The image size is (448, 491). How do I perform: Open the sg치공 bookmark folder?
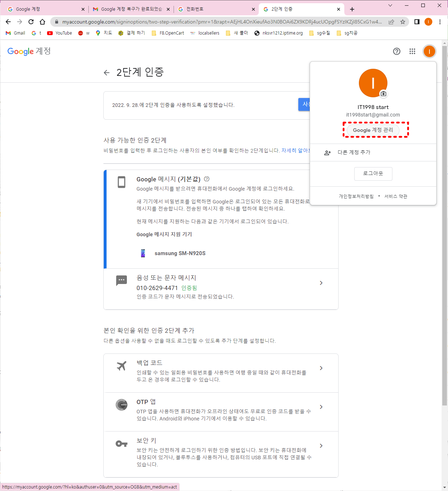click(x=347, y=33)
